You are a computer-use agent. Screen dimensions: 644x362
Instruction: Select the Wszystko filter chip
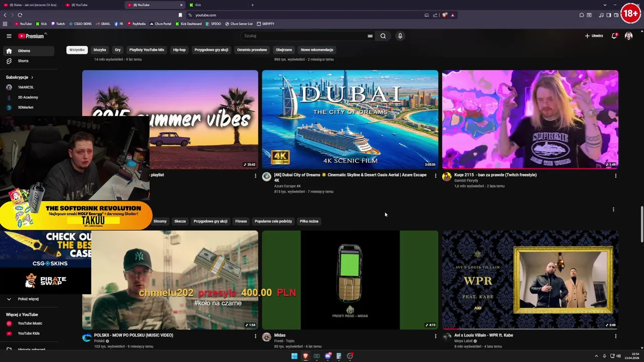(77, 50)
